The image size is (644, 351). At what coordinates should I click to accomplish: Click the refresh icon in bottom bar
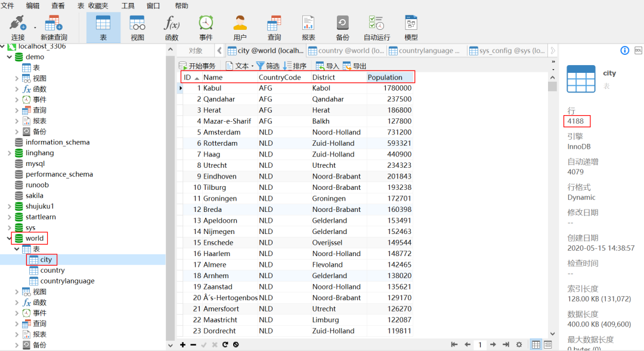(225, 344)
